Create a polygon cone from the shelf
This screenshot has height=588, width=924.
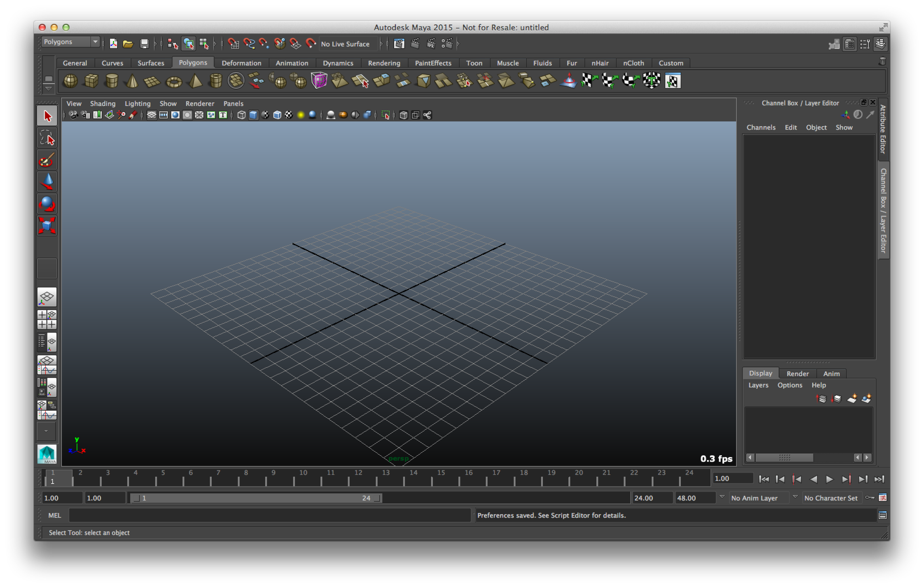[x=132, y=81]
